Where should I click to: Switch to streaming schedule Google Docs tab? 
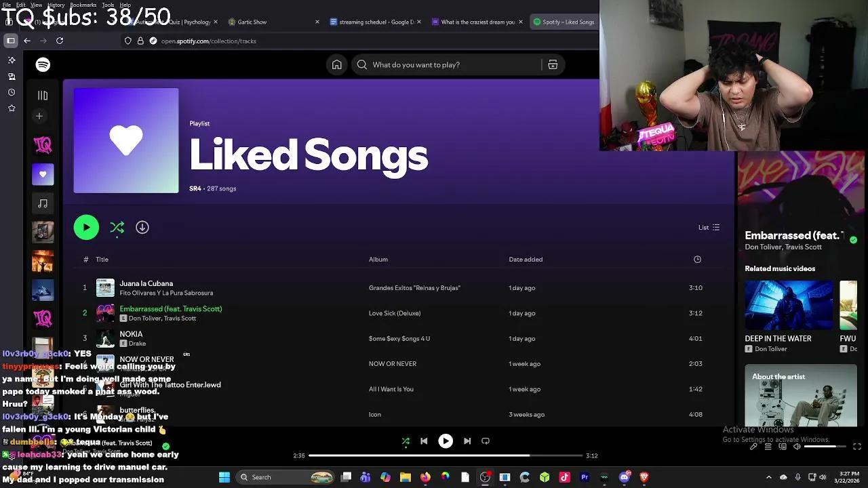click(375, 22)
